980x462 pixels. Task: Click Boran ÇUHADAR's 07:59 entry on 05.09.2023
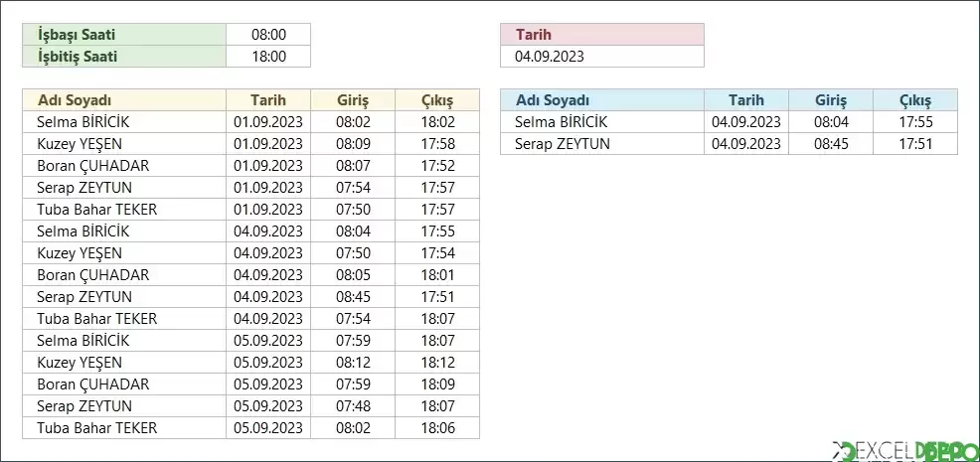[x=353, y=385]
